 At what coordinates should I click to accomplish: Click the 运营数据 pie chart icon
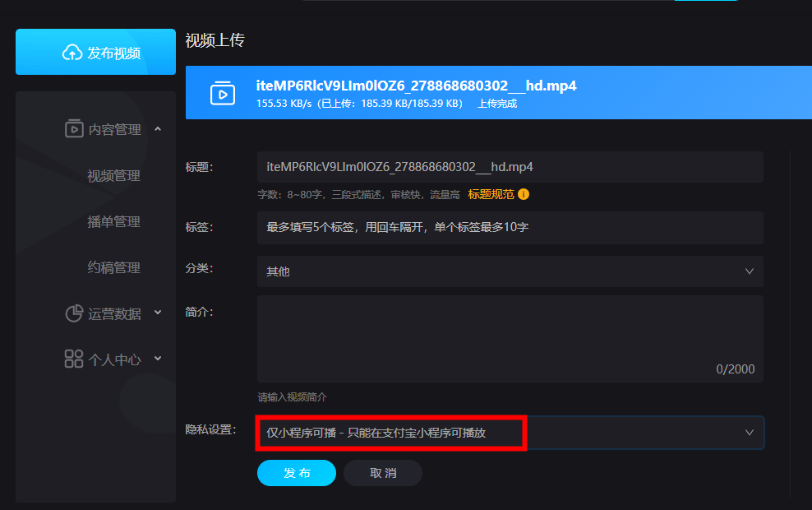click(74, 313)
